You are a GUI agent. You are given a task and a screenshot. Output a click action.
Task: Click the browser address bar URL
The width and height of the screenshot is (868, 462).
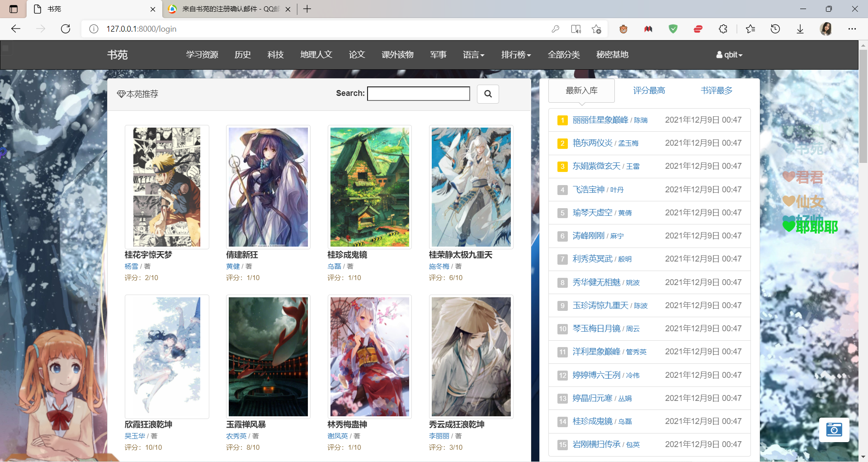141,29
